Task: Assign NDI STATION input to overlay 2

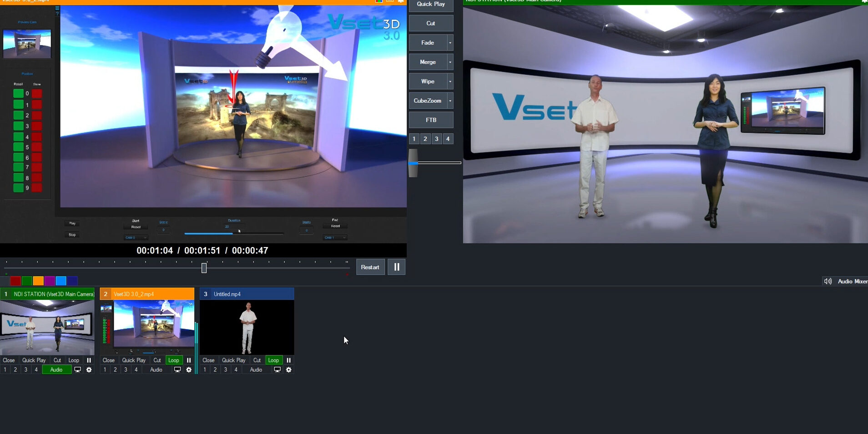Action: click(x=15, y=370)
